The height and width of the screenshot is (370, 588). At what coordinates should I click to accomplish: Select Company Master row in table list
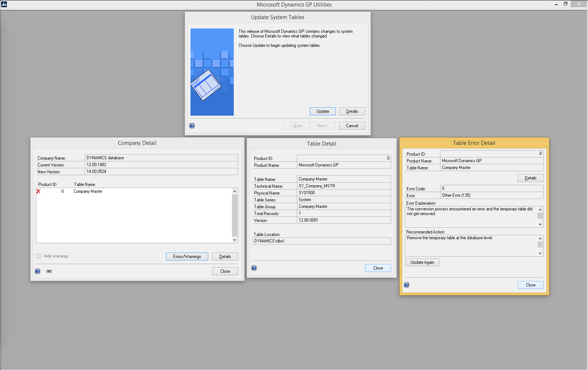[88, 191]
